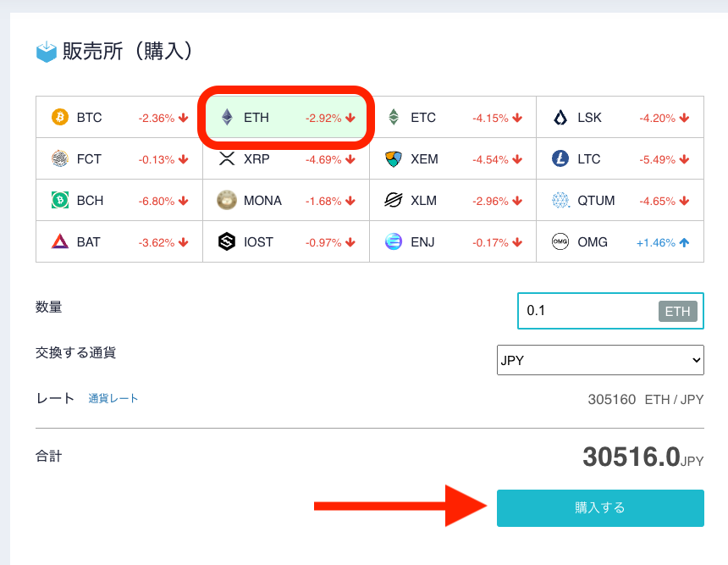Open the JPY exchange currency dropdown
This screenshot has height=565, width=728.
point(600,360)
